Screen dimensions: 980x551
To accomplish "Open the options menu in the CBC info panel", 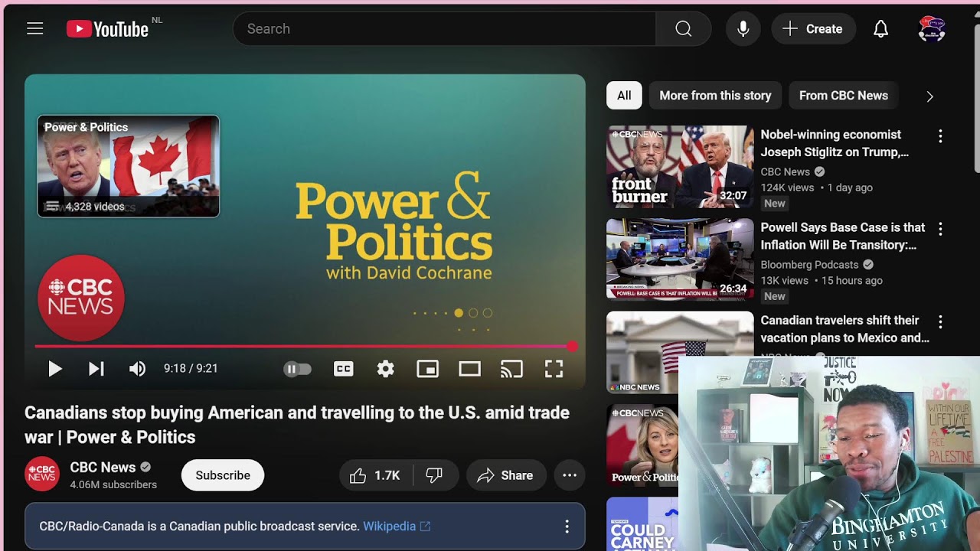I will [567, 527].
